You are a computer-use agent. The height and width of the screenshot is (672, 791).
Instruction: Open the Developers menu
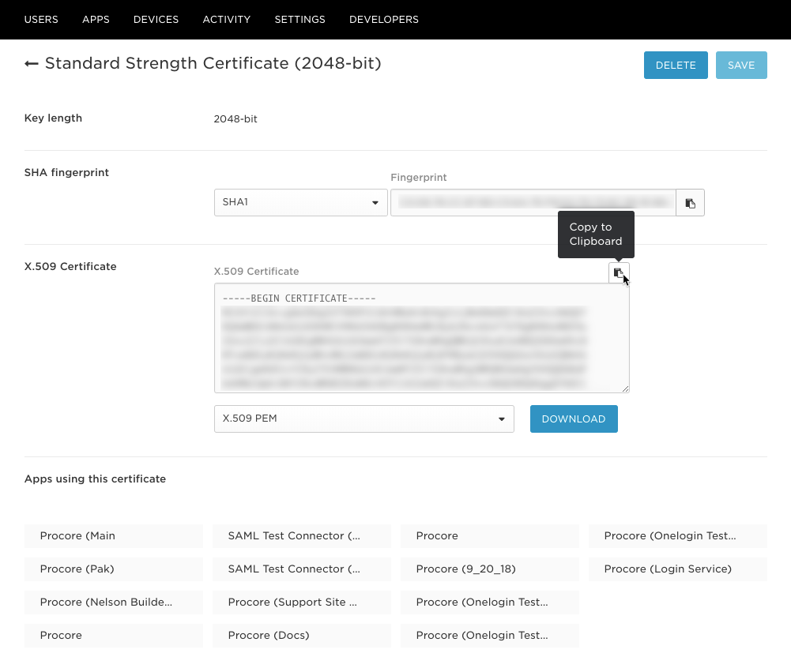[384, 20]
